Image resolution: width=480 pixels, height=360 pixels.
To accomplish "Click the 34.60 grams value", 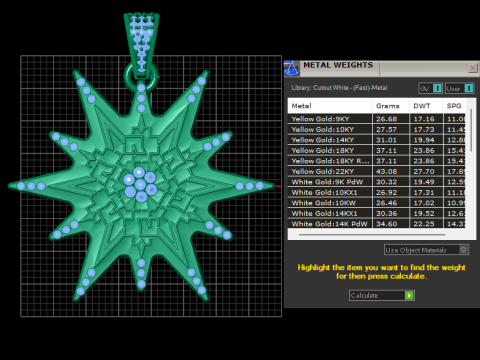I will (x=386, y=224).
